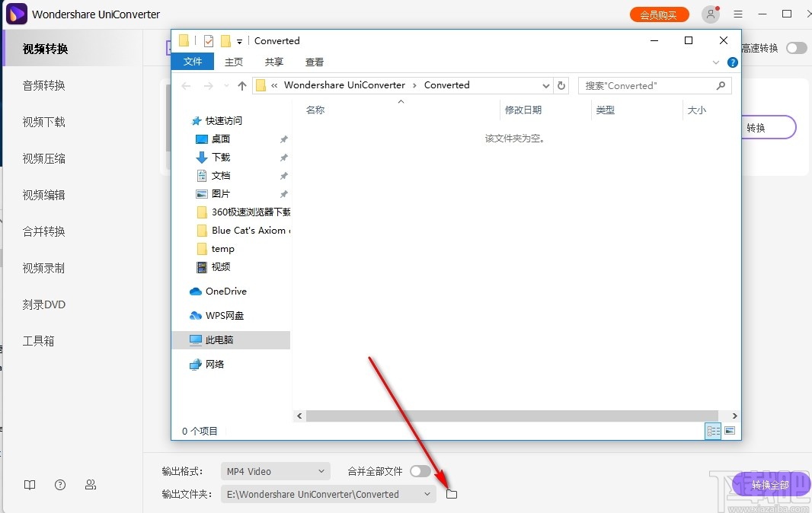Click the circular help icon bottom left
Viewport: 812px width, 513px height.
59,485
